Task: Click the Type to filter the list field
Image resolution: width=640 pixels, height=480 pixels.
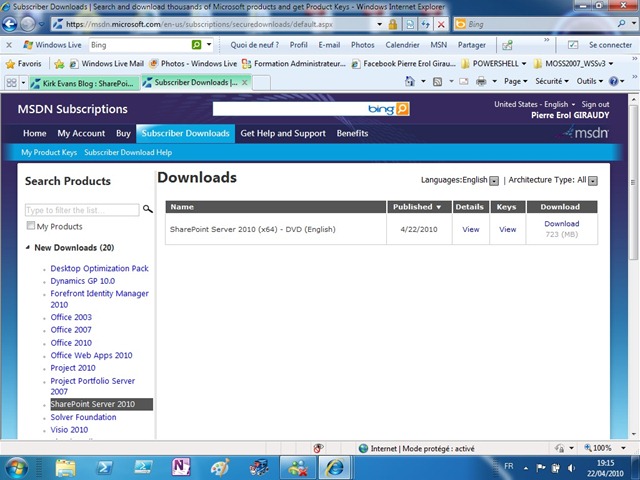Action: tap(82, 210)
